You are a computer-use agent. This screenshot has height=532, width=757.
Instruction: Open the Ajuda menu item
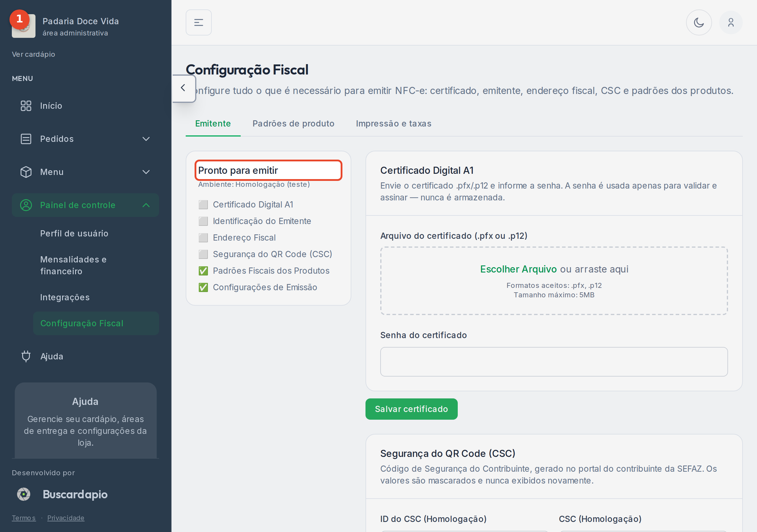(x=85, y=356)
